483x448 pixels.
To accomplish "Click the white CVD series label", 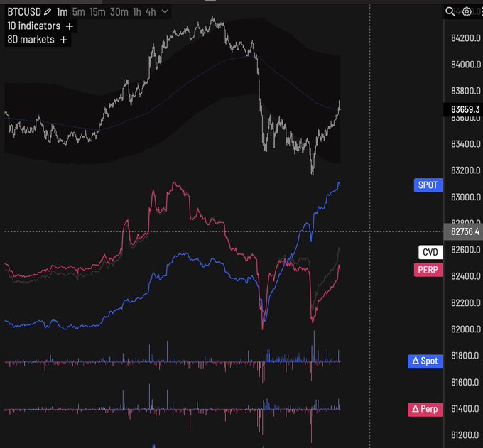I will click(430, 252).
